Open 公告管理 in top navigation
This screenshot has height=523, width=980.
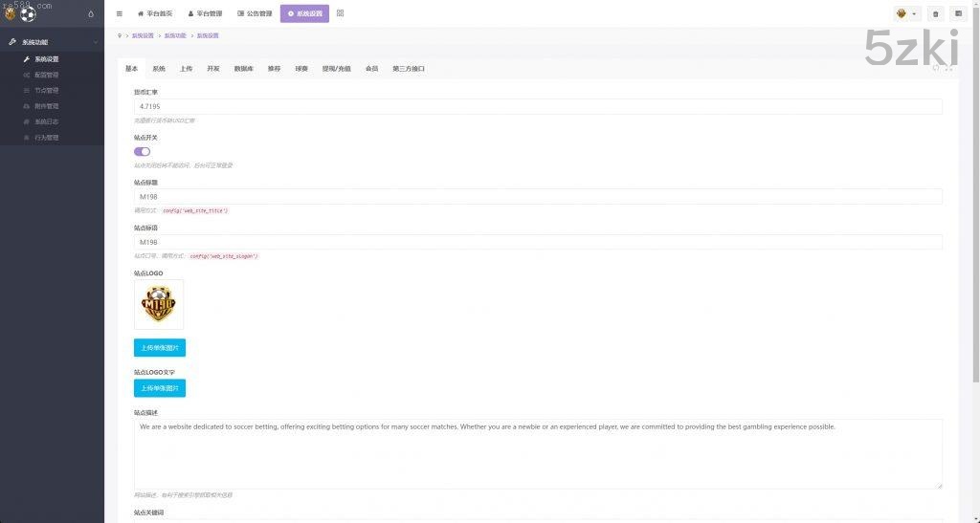pyautogui.click(x=255, y=13)
